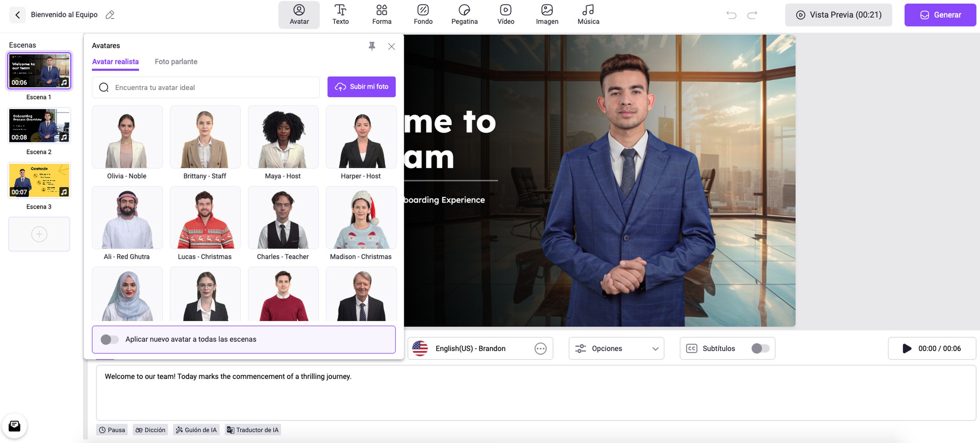The width and height of the screenshot is (980, 443).
Task: Open the English(US) - Brandon voice selector
Action: (480, 349)
